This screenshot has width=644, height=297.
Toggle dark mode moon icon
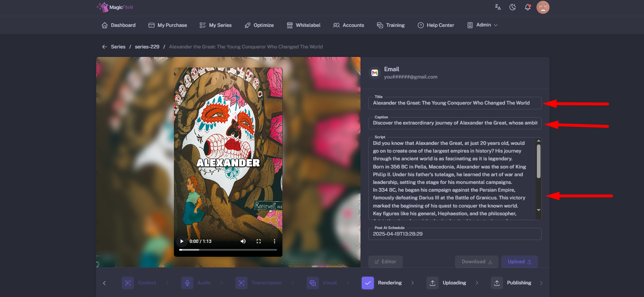click(512, 7)
